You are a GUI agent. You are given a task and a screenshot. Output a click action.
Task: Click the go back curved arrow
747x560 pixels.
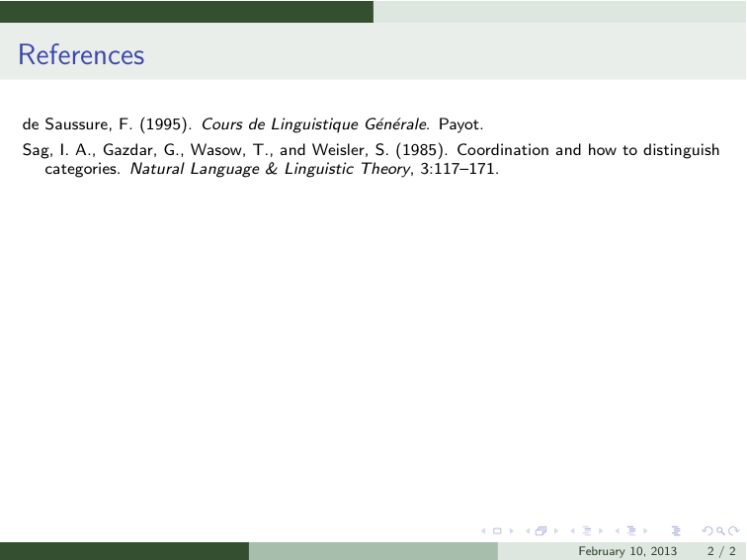coord(707,530)
